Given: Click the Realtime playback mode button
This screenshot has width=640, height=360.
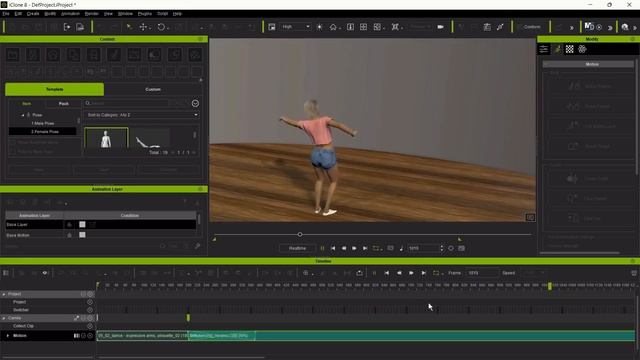Looking at the screenshot, I should point(297,248).
